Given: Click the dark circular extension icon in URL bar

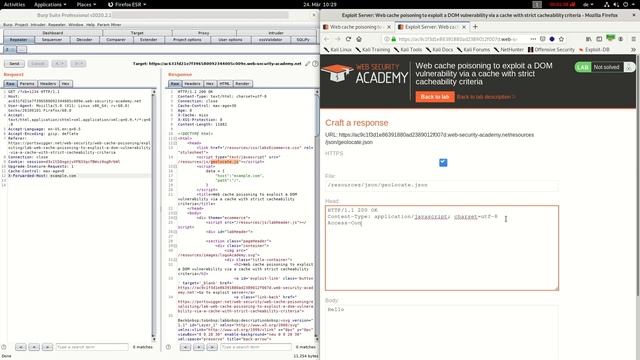Looking at the screenshot, I should [x=552, y=39].
